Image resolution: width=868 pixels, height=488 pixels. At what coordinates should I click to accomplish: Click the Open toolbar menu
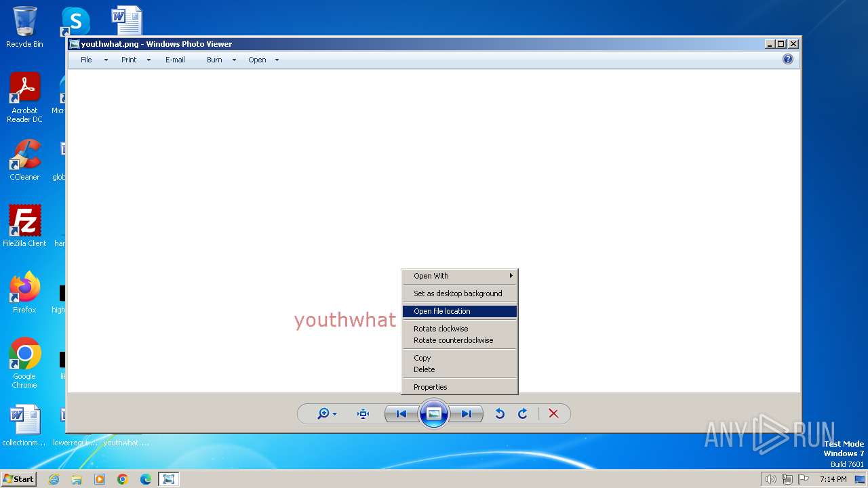point(257,60)
